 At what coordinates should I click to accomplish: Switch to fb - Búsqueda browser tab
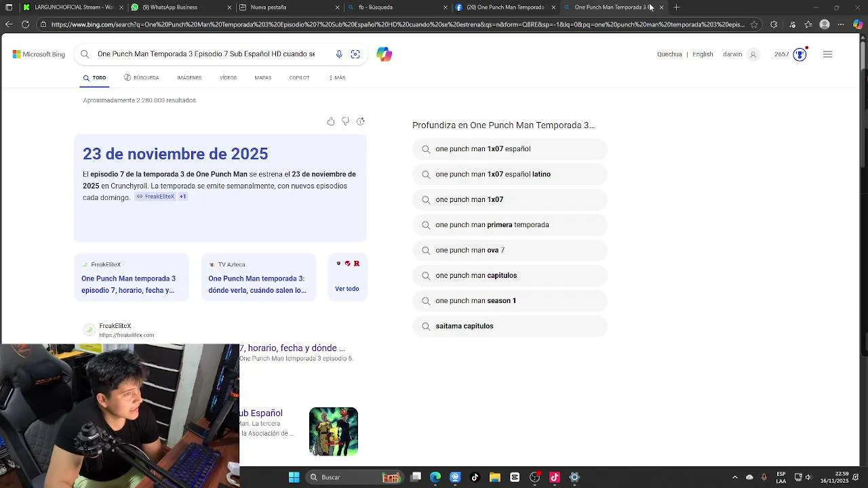397,7
